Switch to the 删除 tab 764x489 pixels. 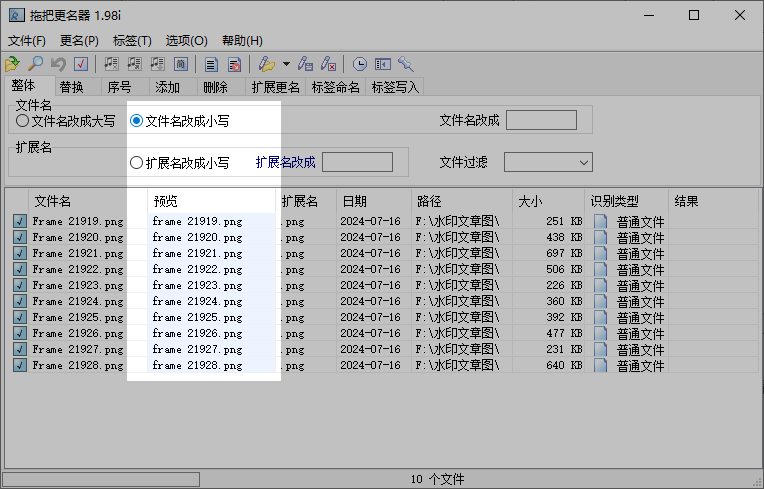221,87
